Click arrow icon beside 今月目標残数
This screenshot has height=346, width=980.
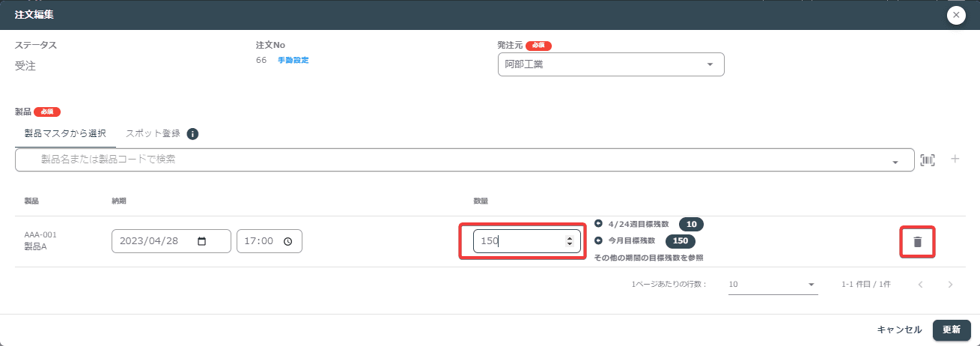coord(598,240)
